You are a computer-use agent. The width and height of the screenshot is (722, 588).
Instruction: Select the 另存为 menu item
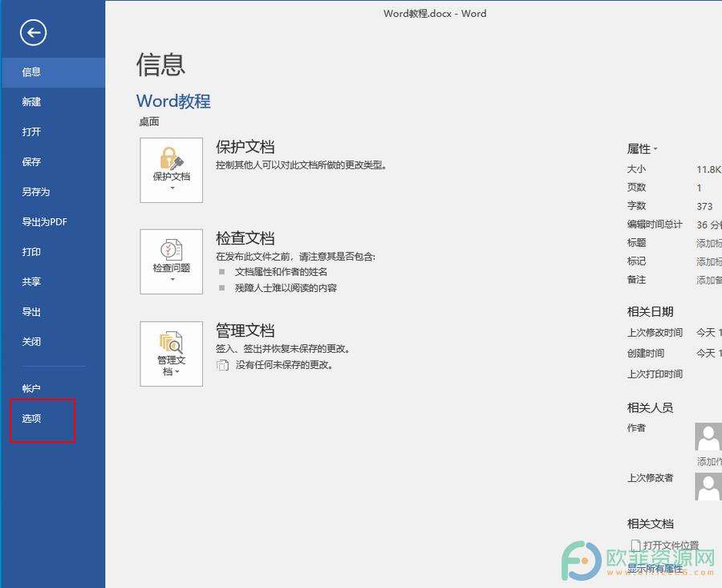52,192
